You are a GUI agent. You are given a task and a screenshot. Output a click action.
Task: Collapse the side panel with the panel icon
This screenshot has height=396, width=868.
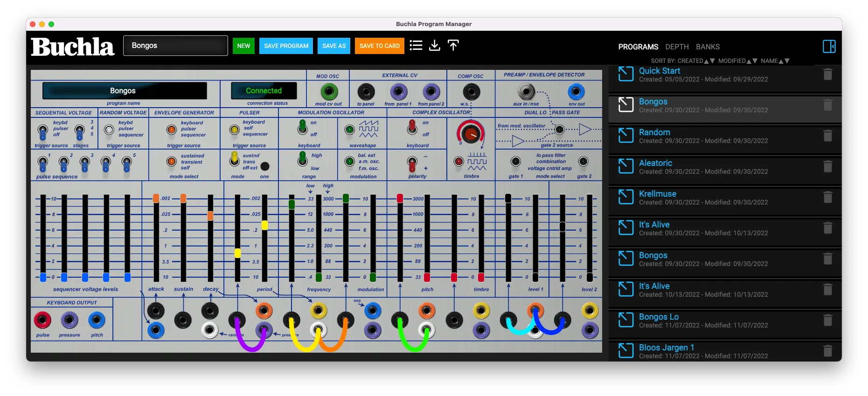(x=829, y=46)
